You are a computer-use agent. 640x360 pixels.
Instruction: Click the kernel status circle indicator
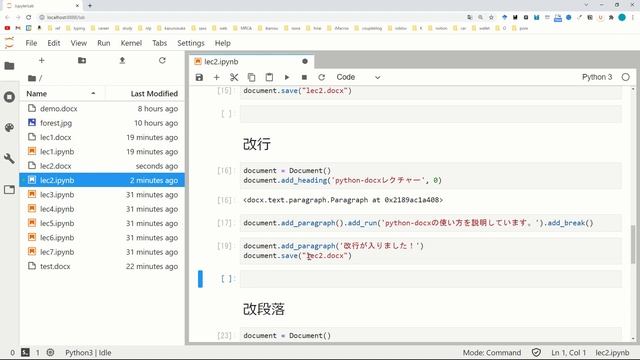[x=625, y=77]
